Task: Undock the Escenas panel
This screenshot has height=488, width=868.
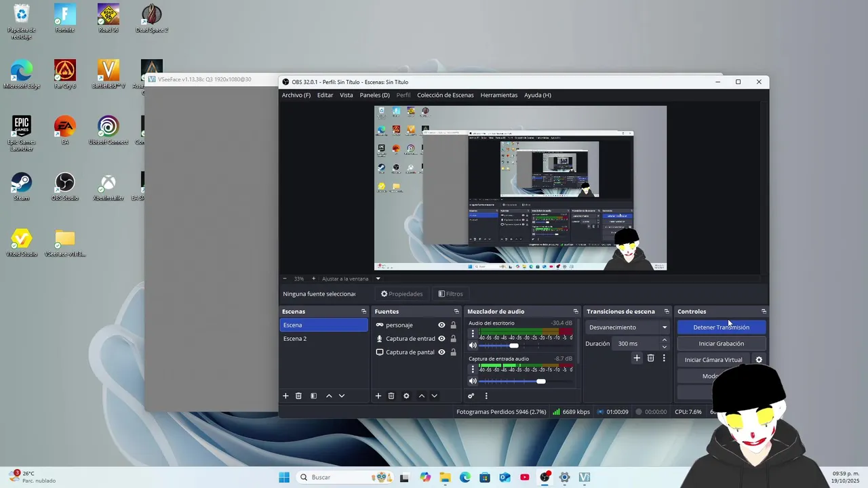Action: 363,312
